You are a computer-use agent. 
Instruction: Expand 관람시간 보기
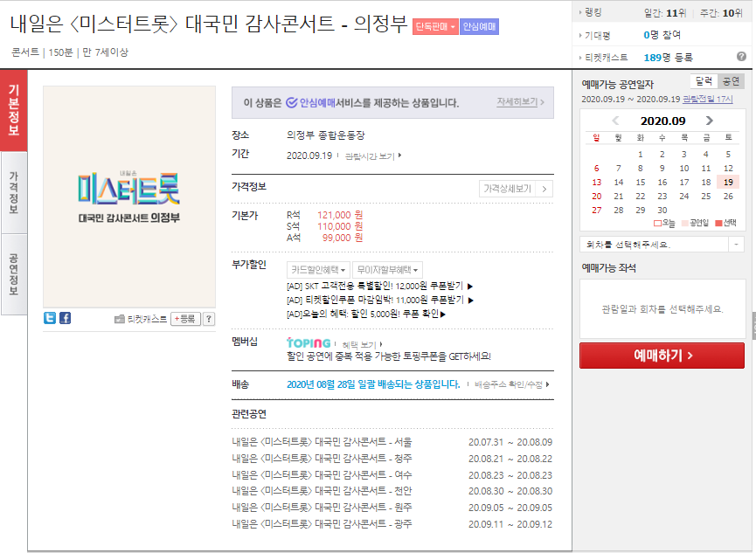[x=373, y=156]
